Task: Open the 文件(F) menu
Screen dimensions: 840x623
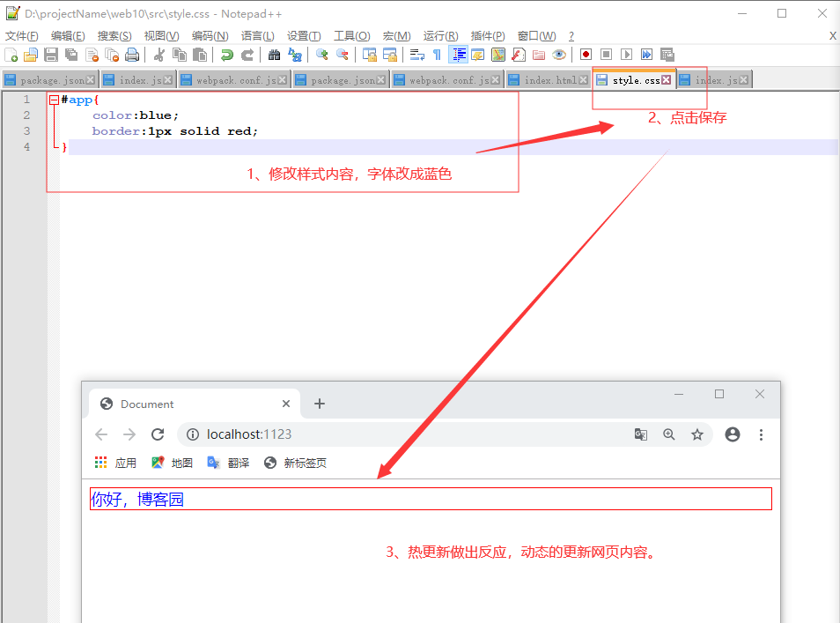Action: (22, 36)
